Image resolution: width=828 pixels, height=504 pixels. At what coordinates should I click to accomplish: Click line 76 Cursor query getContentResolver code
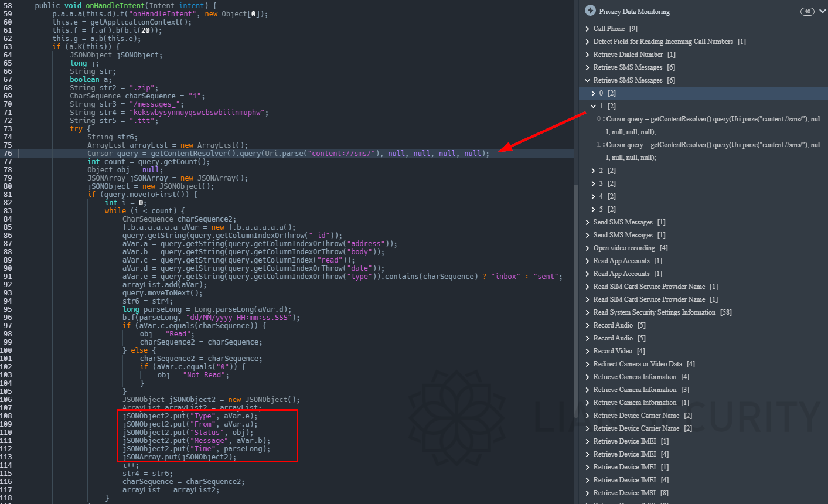pyautogui.click(x=288, y=154)
